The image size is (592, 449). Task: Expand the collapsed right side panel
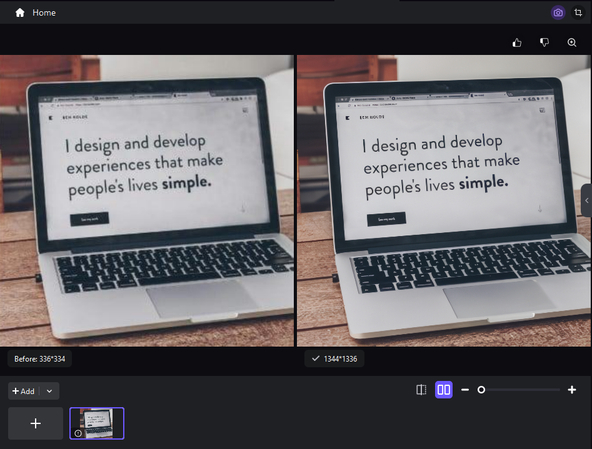587,201
